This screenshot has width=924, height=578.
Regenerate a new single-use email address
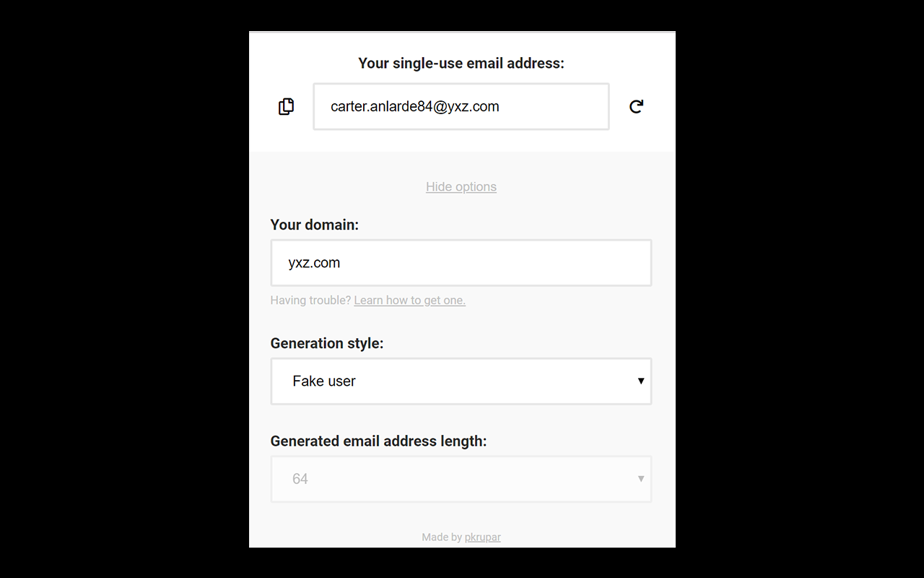636,106
